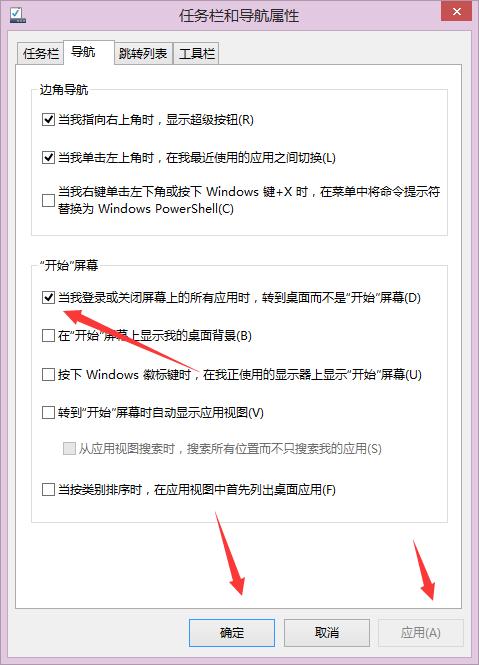The height and width of the screenshot is (665, 479).
Task: Go to the 工具栏 tab
Action: (196, 54)
